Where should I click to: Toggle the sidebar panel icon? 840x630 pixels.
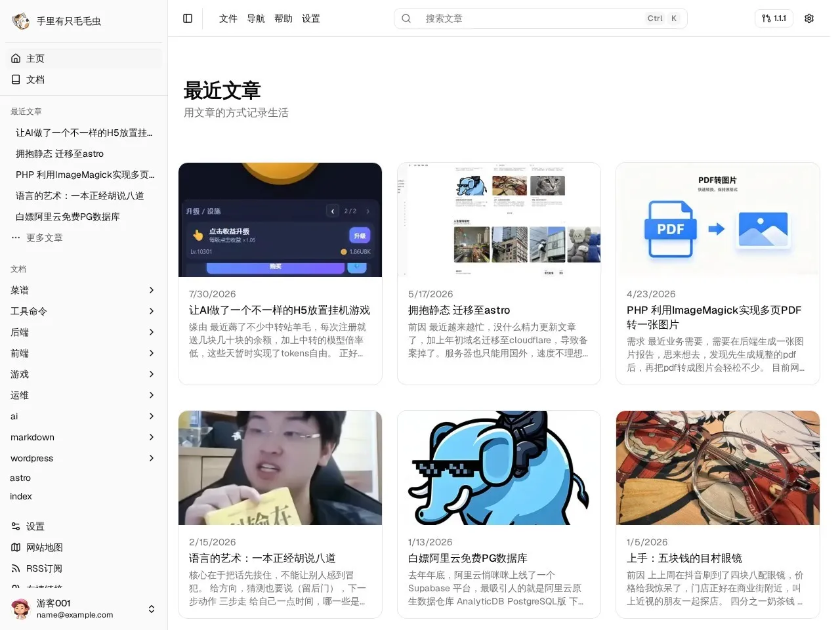tap(188, 18)
